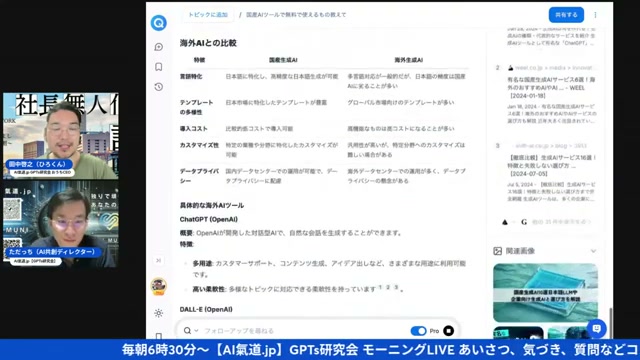Screen dimensions: 640x360
Task: Open the floating chat feedback bubble
Action: pyautogui.click(x=596, y=329)
